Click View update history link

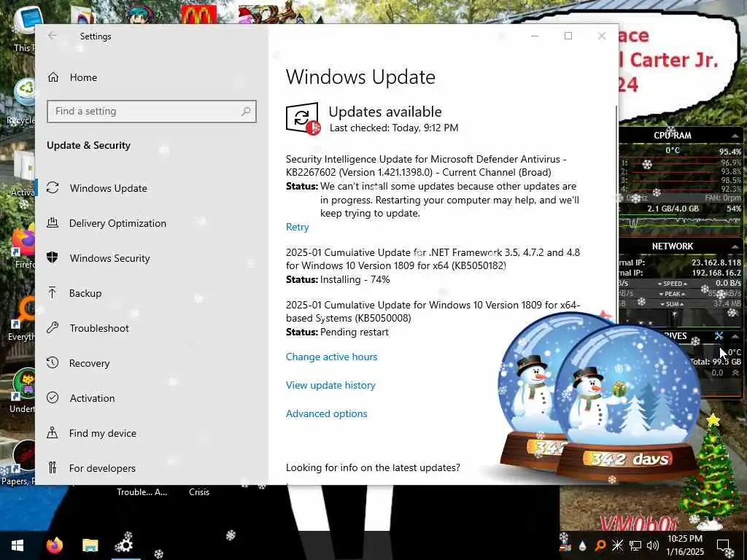click(x=330, y=385)
